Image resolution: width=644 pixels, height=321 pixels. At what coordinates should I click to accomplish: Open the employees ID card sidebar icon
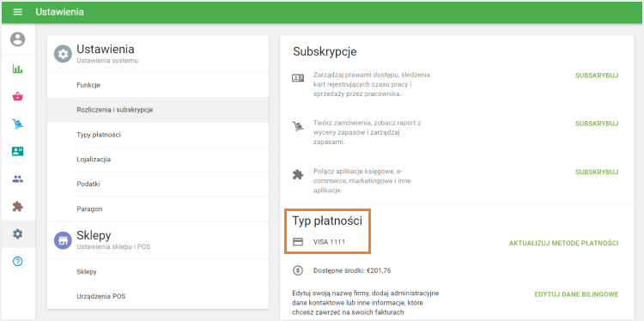[18, 151]
